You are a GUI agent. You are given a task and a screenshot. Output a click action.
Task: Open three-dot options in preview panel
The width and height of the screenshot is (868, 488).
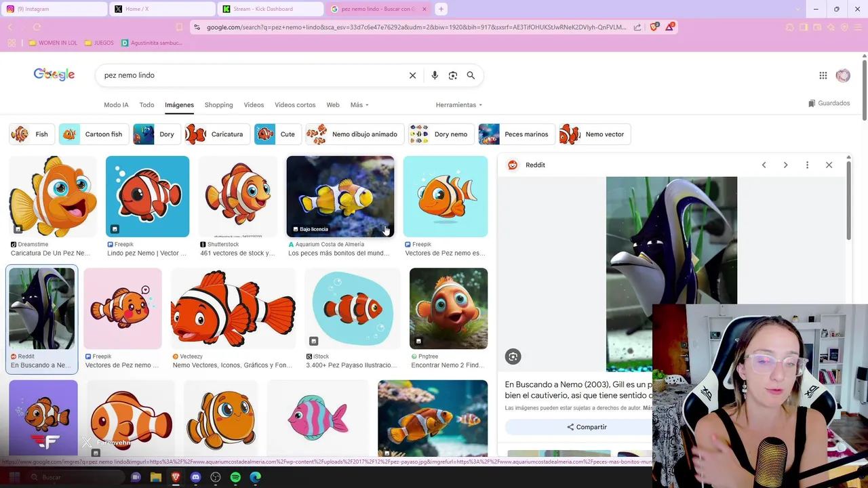807,165
